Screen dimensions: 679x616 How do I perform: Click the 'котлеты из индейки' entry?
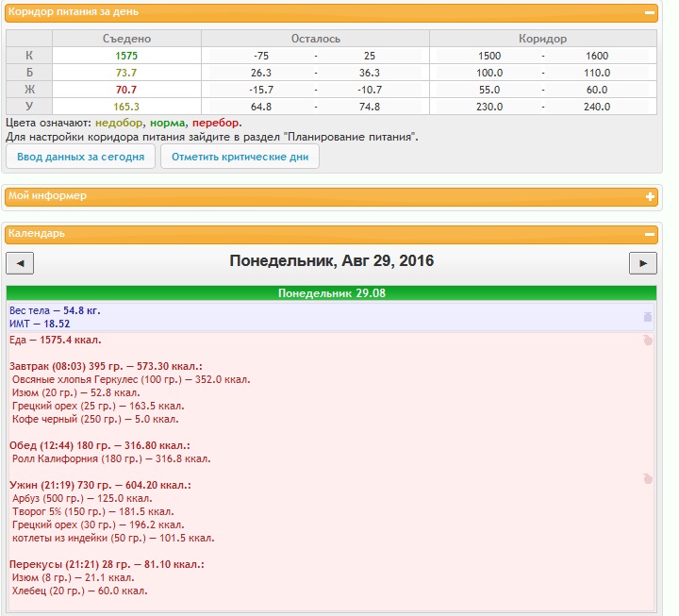(x=113, y=538)
